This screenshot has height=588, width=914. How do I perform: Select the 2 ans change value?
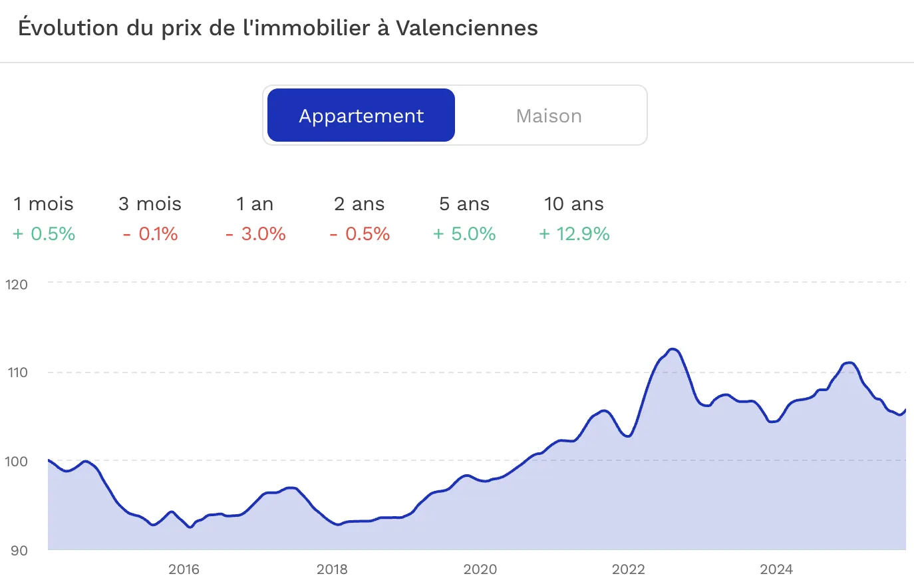[359, 220]
